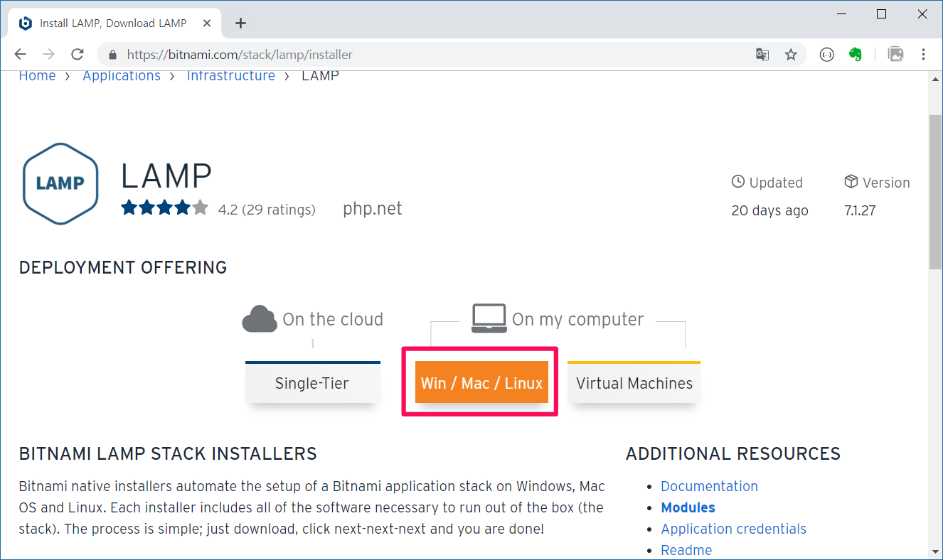Open the Modules resource link

(x=688, y=507)
